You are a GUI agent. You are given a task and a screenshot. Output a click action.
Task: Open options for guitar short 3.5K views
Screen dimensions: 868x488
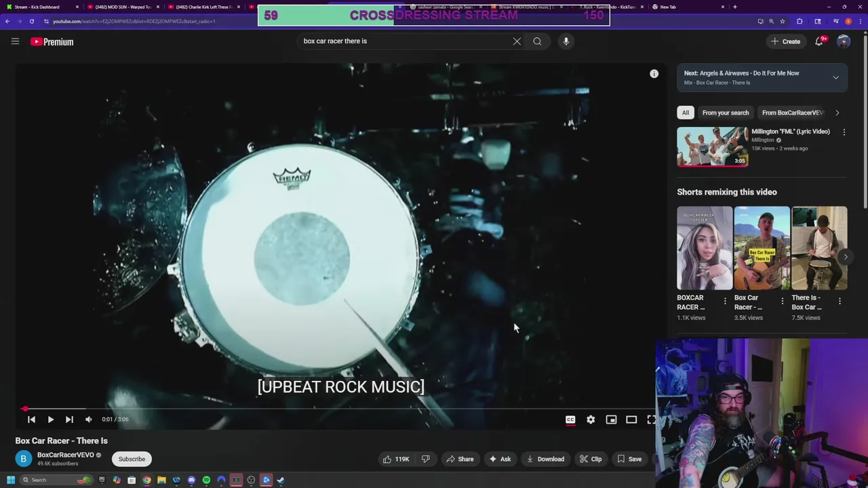(782, 301)
